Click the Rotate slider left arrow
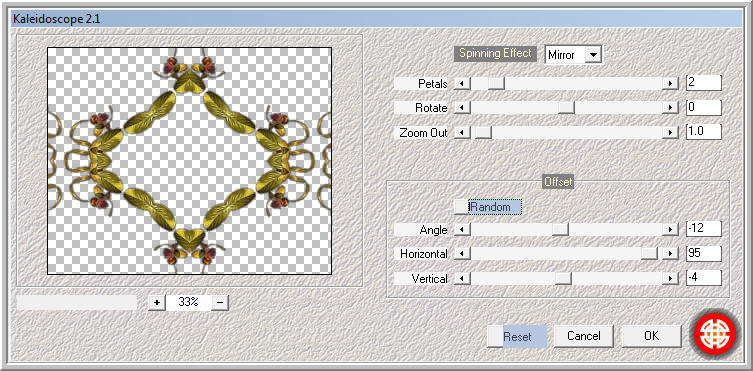The image size is (753, 371). [462, 108]
